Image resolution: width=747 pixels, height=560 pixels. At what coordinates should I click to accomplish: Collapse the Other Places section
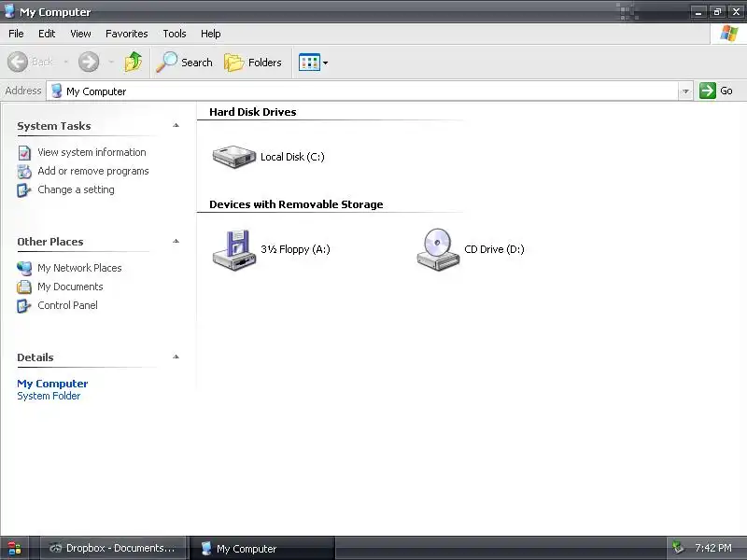click(x=176, y=242)
